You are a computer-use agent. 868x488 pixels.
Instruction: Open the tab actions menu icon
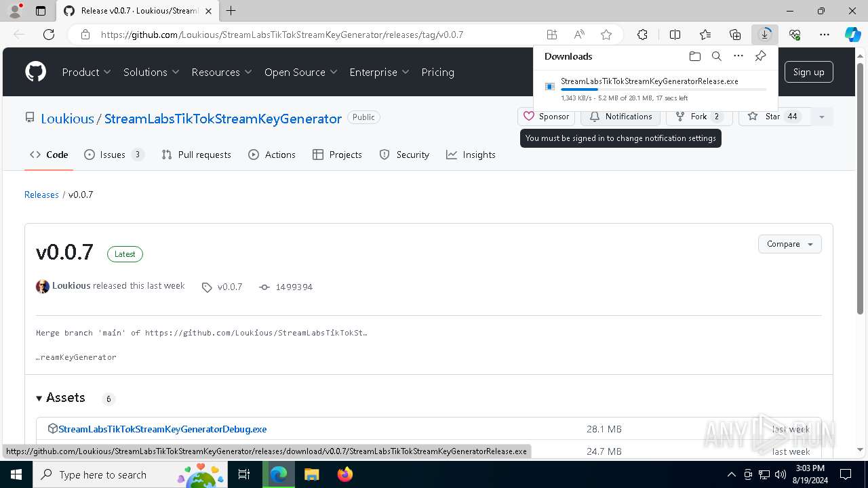click(x=41, y=11)
